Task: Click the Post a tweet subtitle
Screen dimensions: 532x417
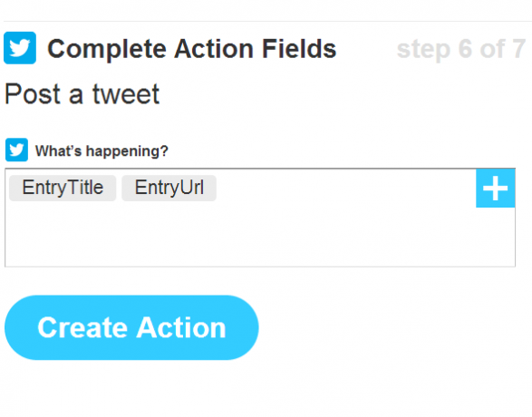Action: (82, 94)
